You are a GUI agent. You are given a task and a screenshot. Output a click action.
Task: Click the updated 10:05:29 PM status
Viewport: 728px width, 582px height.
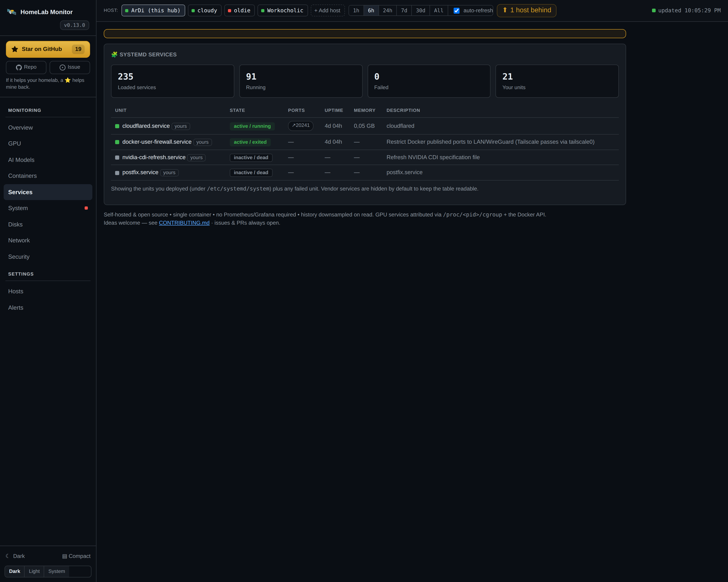(x=686, y=10)
